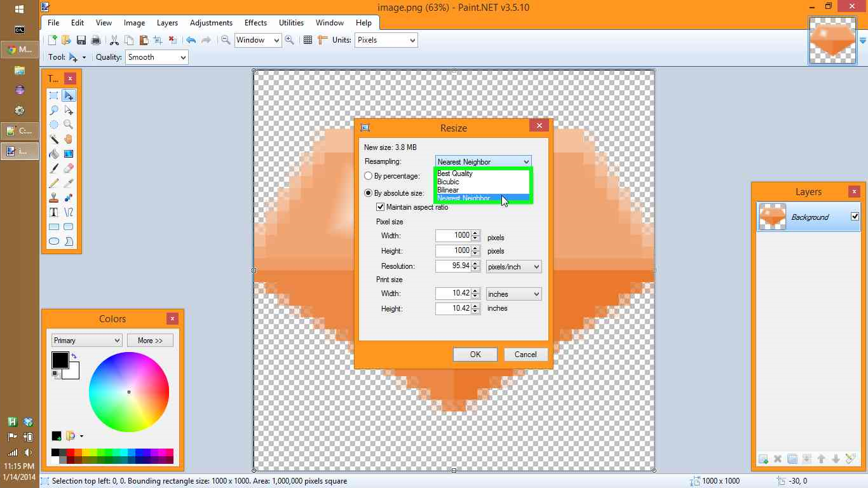
Task: Select the Move Selection tool
Action: click(x=69, y=111)
